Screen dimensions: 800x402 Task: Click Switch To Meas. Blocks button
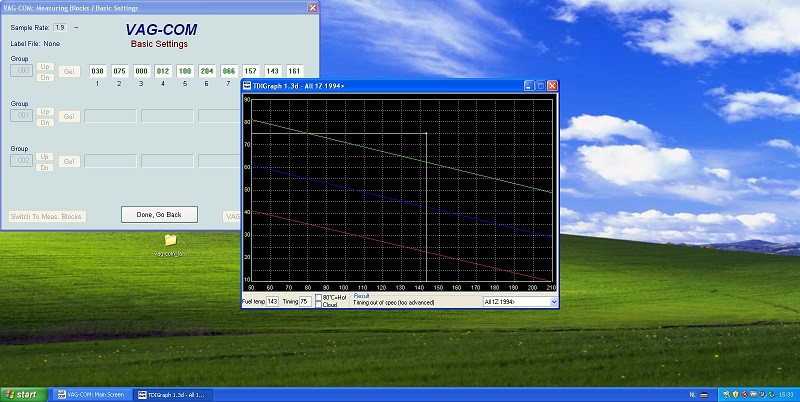(47, 216)
